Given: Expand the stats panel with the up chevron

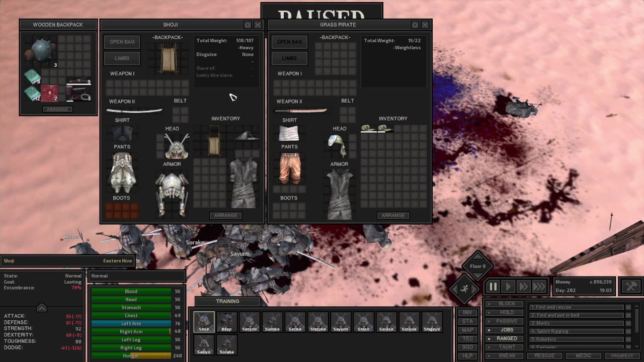Looking at the screenshot, I should [x=42, y=308].
